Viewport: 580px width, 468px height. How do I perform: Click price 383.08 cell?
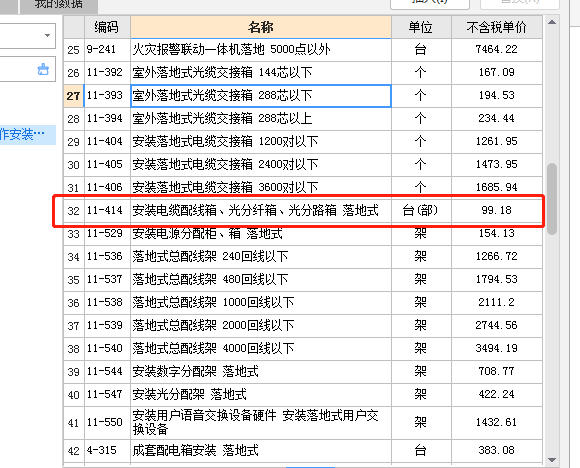point(496,451)
